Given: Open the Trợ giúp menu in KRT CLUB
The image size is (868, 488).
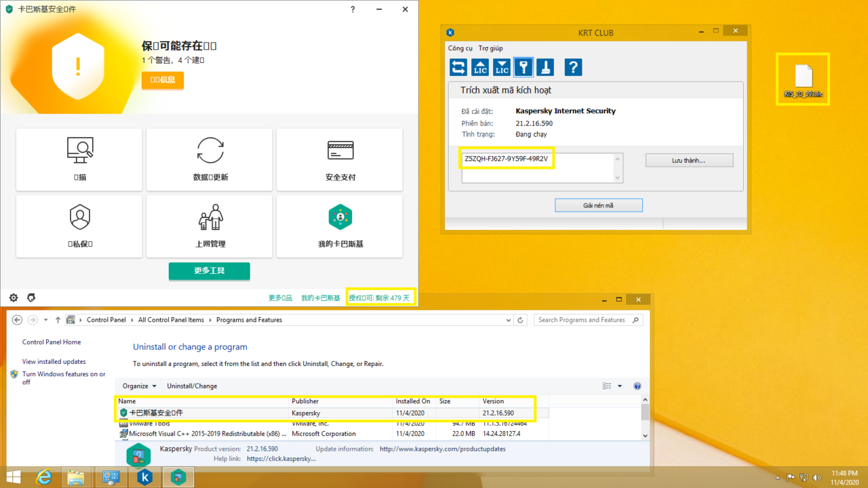Looking at the screenshot, I should click(x=491, y=48).
